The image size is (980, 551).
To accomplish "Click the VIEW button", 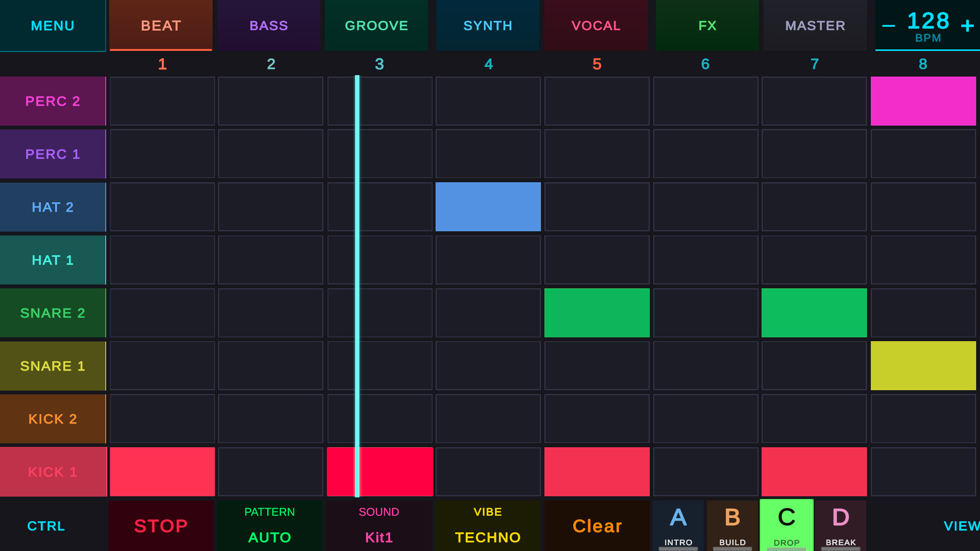I will [x=961, y=525].
